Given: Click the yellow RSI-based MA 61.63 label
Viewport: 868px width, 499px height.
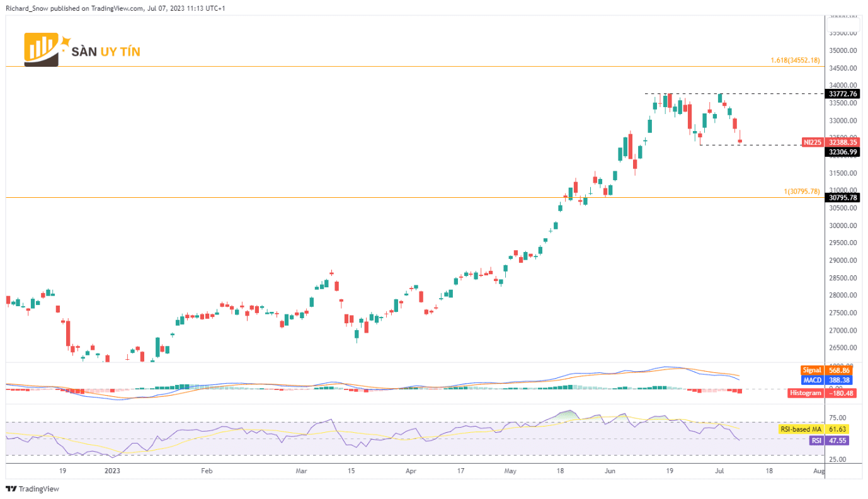Looking at the screenshot, I should pyautogui.click(x=814, y=429).
